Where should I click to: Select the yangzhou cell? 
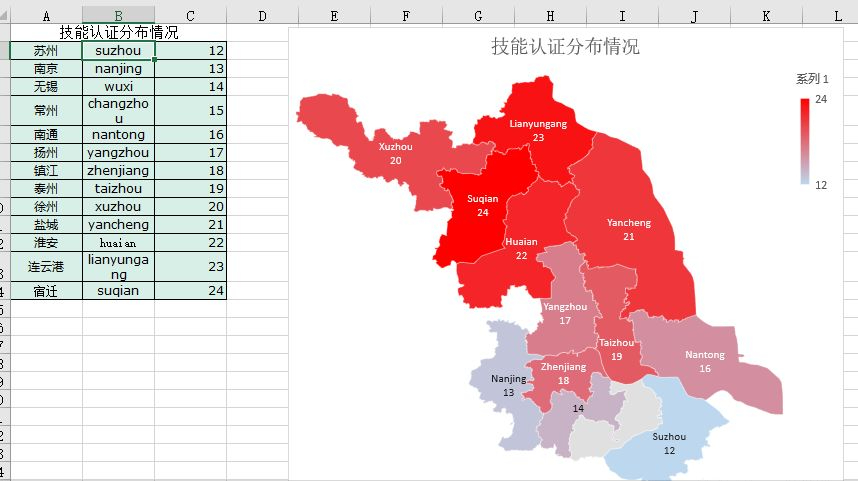[118, 153]
